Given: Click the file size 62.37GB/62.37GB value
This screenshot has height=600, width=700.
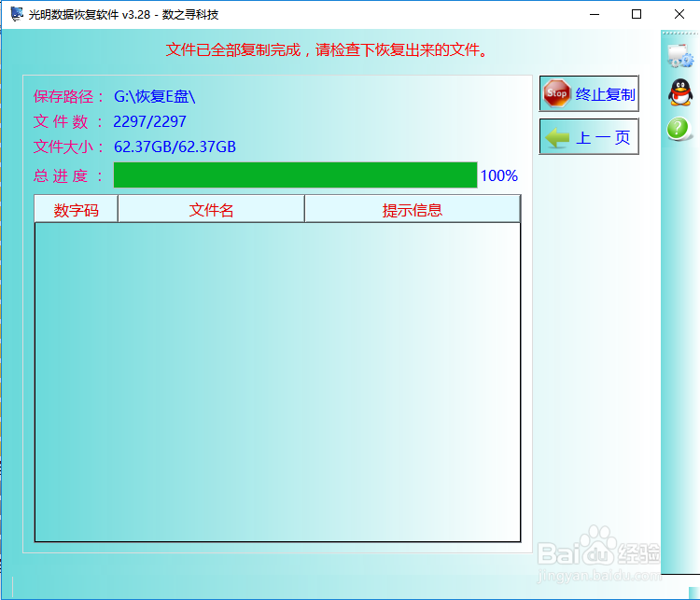Looking at the screenshot, I should coord(175,147).
